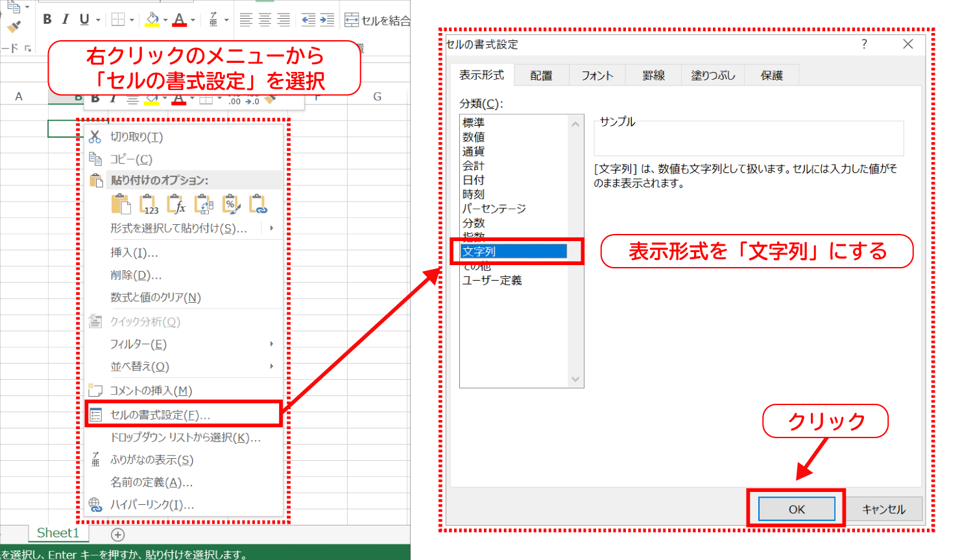
Task: Choose Paste Values (123) option
Action: pos(149,204)
